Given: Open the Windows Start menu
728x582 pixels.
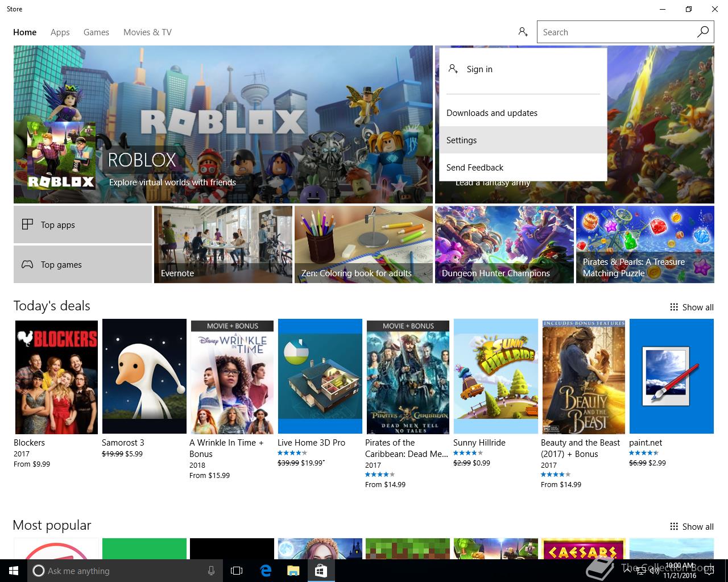Looking at the screenshot, I should [x=14, y=571].
